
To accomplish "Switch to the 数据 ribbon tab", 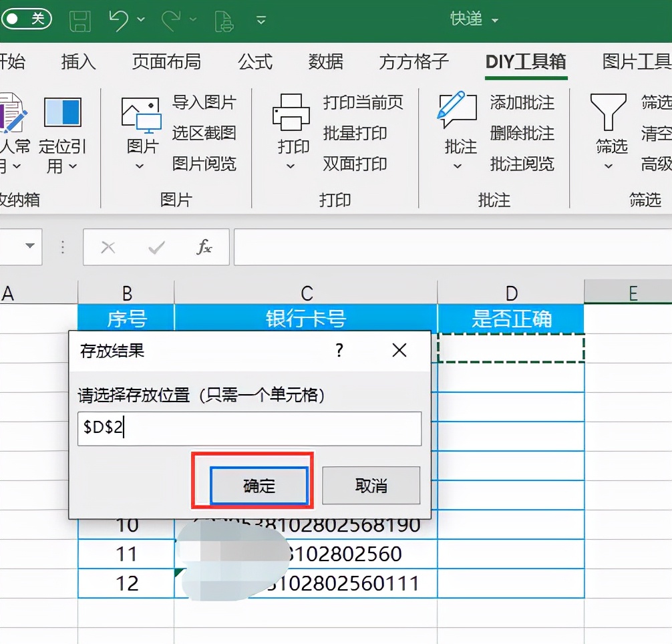I will 326,62.
